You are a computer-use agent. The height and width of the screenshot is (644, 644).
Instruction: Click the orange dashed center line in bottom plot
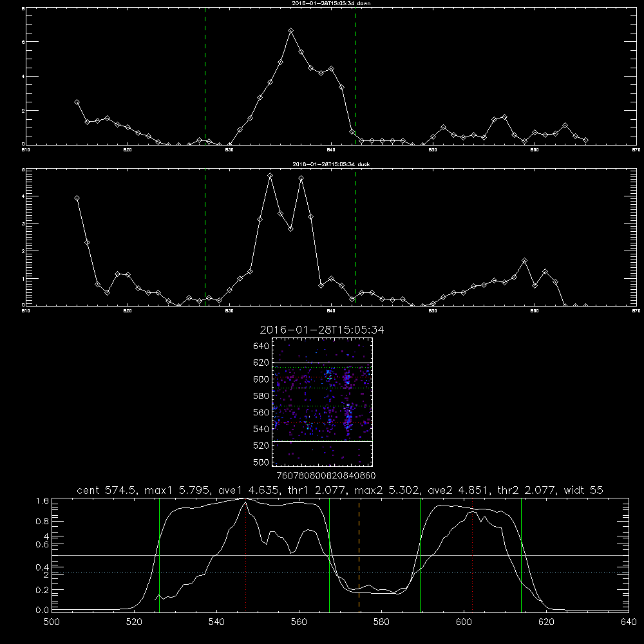359,554
